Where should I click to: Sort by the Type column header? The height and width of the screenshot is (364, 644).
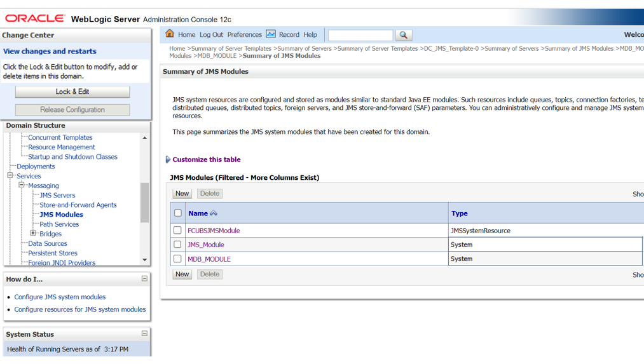pyautogui.click(x=459, y=213)
